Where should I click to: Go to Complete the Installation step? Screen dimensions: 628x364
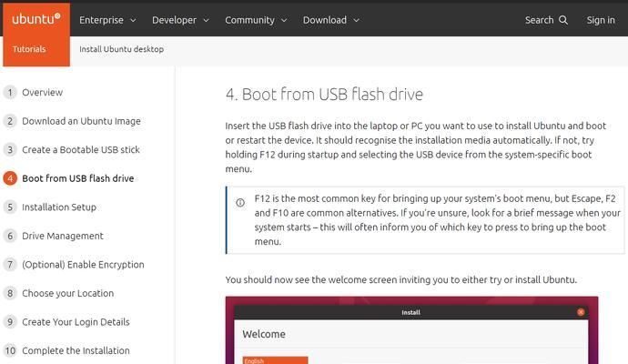click(76, 350)
